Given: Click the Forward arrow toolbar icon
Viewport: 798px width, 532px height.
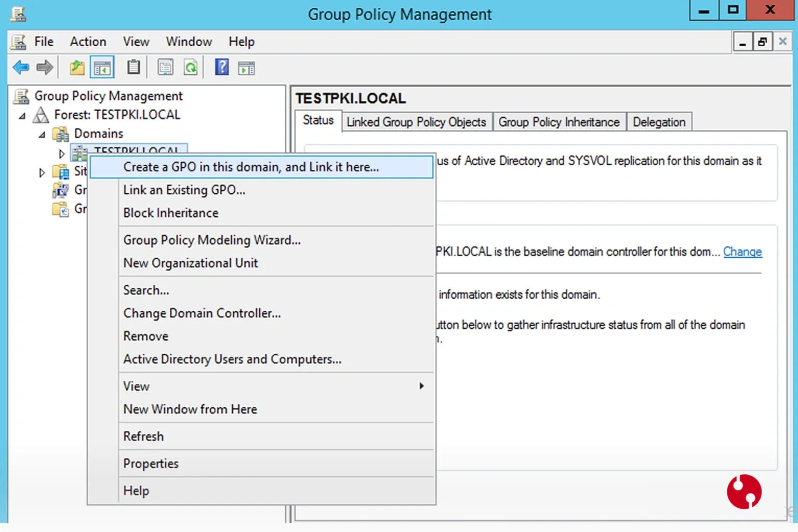Looking at the screenshot, I should pos(45,67).
